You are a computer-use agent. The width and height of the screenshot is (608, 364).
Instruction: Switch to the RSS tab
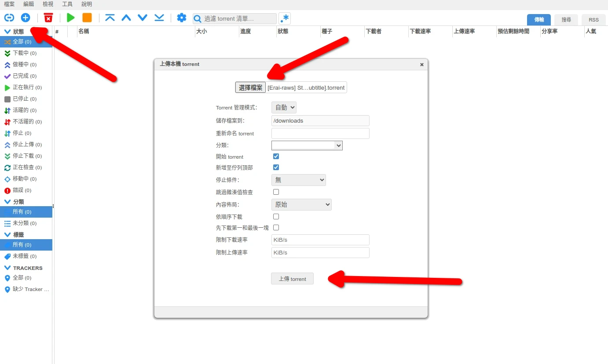click(x=593, y=20)
